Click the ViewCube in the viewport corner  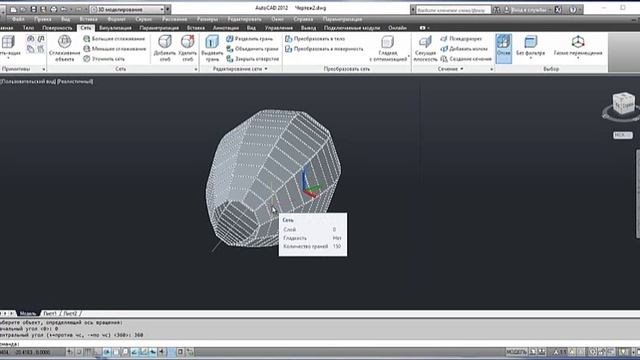[x=623, y=103]
